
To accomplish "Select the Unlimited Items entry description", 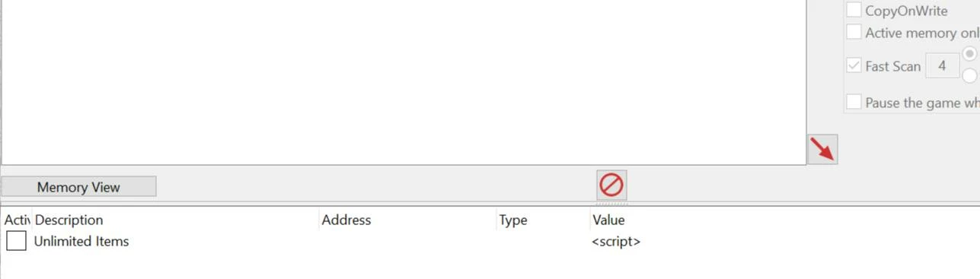I will tap(81, 241).
